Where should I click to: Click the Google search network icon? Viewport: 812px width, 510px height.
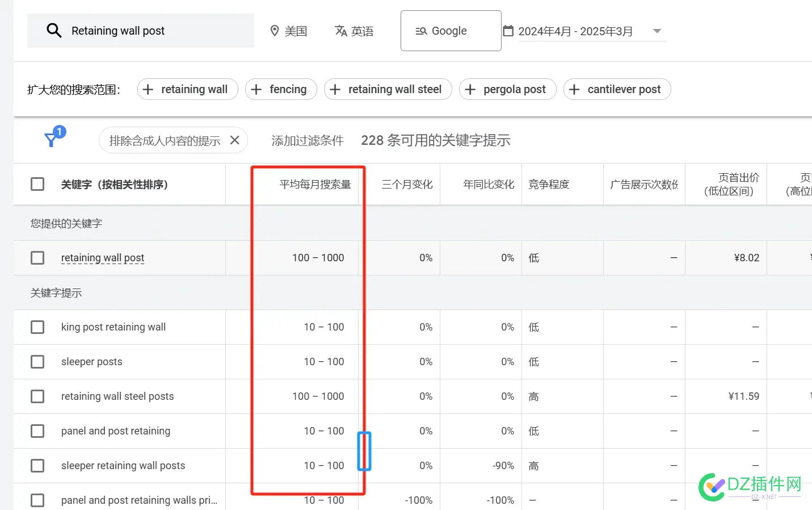click(x=421, y=31)
